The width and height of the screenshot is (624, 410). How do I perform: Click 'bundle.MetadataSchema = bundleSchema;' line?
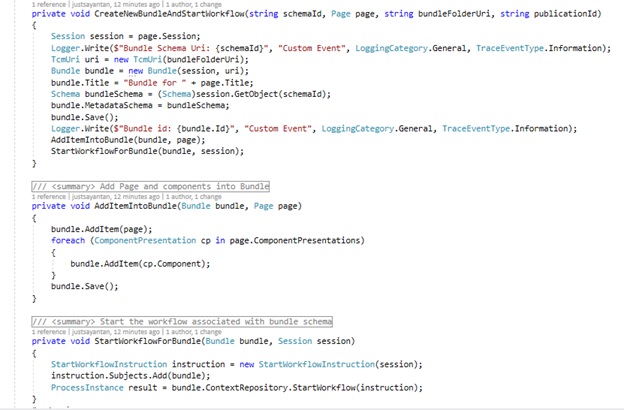[x=140, y=105]
